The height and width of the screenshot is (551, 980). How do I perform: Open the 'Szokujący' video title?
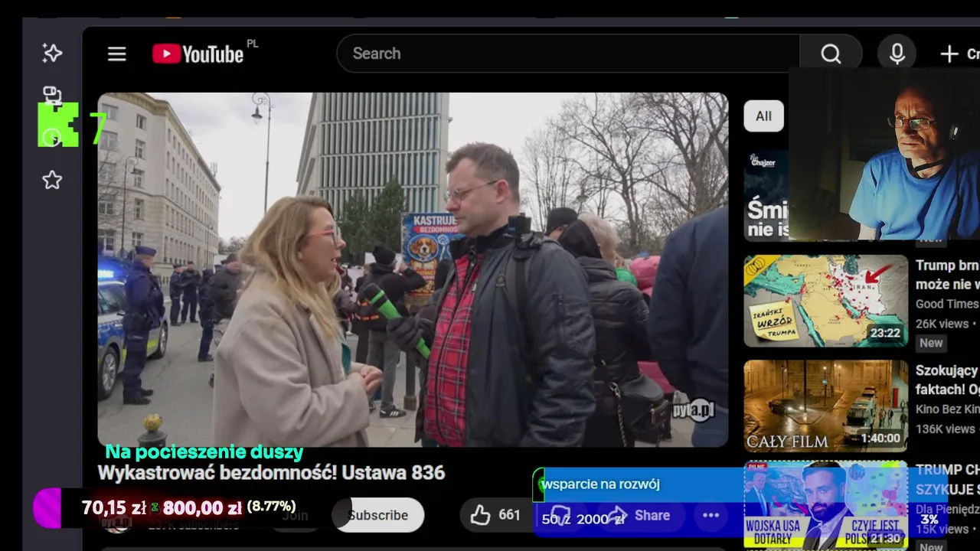[947, 380]
